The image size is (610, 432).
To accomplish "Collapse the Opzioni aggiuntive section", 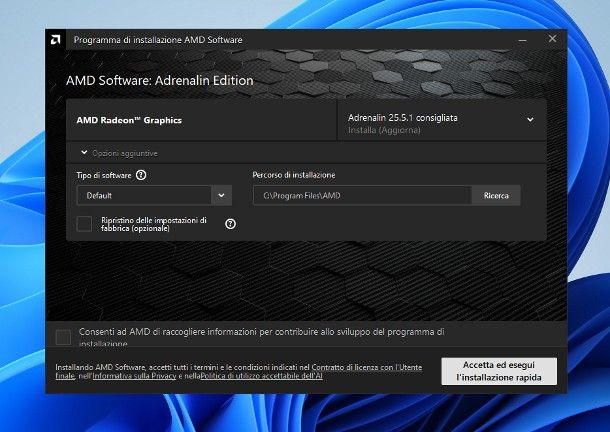I will pyautogui.click(x=84, y=153).
